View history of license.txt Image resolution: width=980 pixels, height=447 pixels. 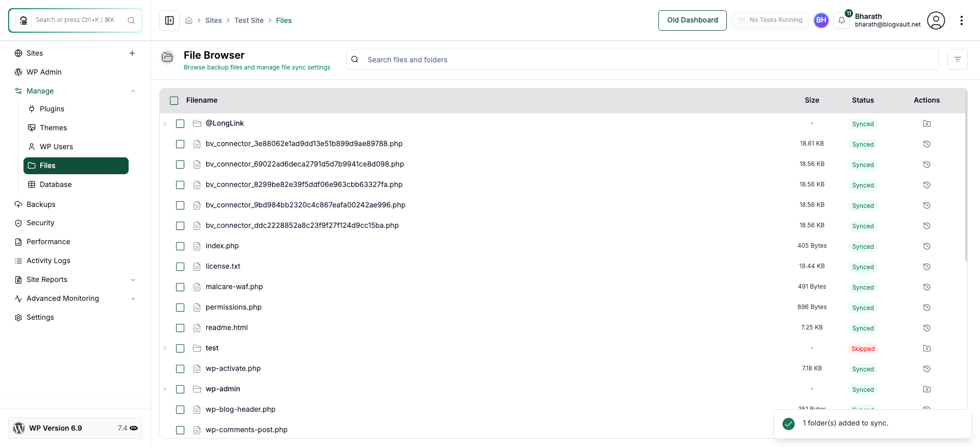coord(927,267)
